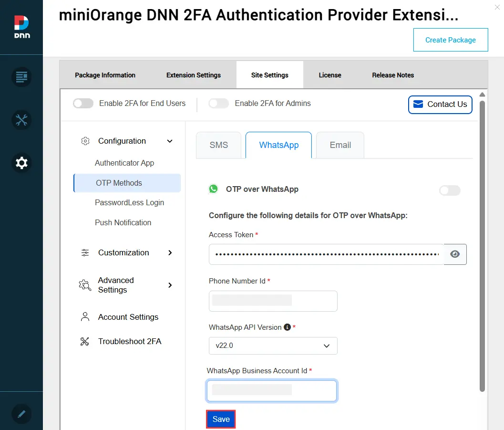Open Account Settings
This screenshot has width=504, height=430.
[128, 317]
